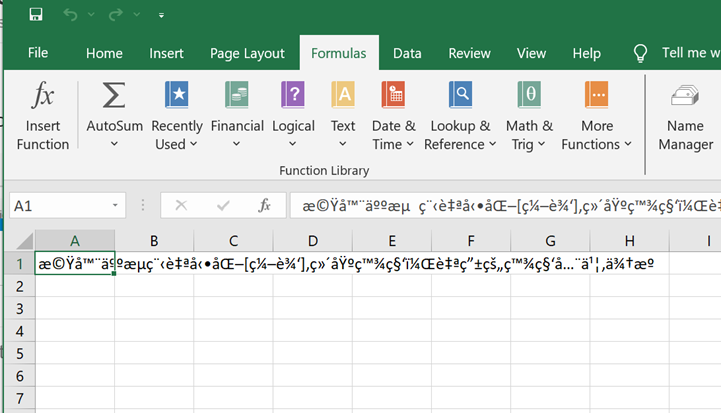
Task: Click the Save icon in quick access toolbar
Action: 36,15
